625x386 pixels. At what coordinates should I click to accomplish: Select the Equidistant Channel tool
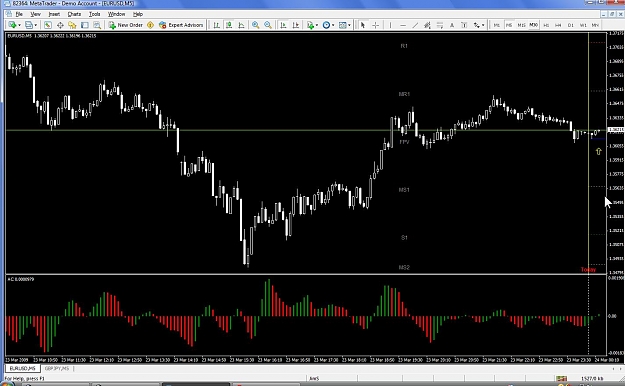tap(427, 25)
